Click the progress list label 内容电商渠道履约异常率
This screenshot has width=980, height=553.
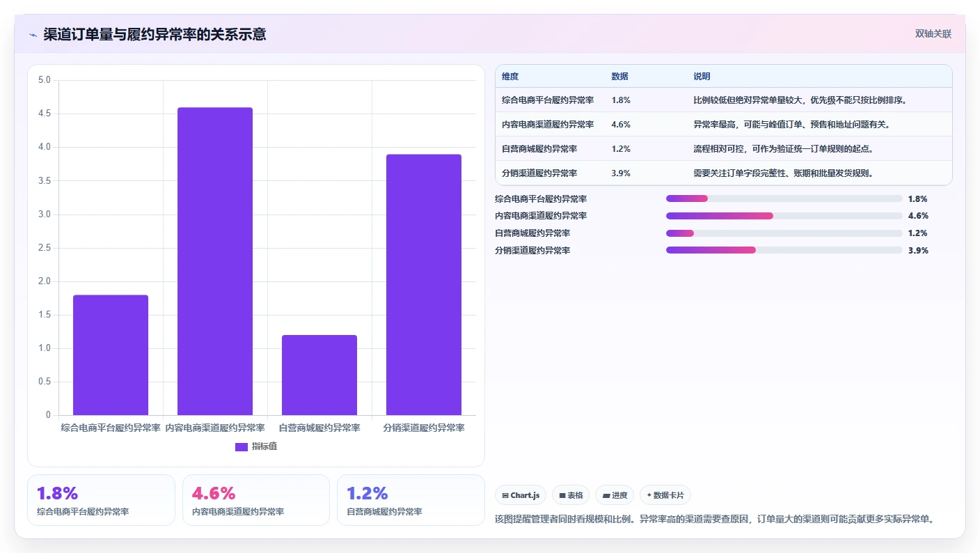pyautogui.click(x=541, y=216)
